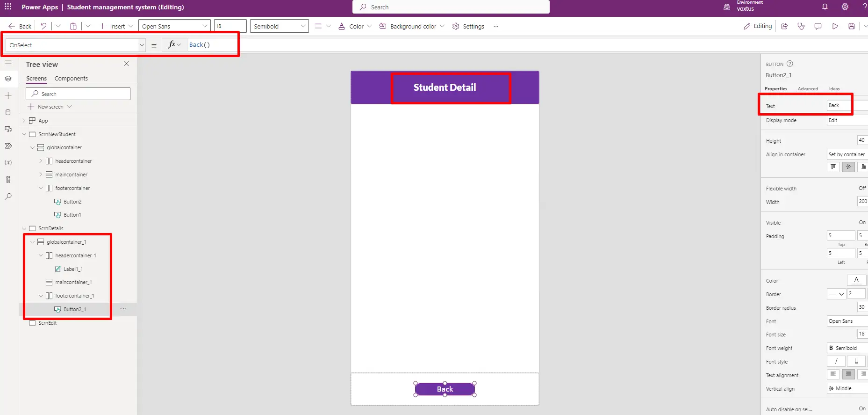The height and width of the screenshot is (415, 868).
Task: Open the settings gear in header
Action: (x=845, y=7)
